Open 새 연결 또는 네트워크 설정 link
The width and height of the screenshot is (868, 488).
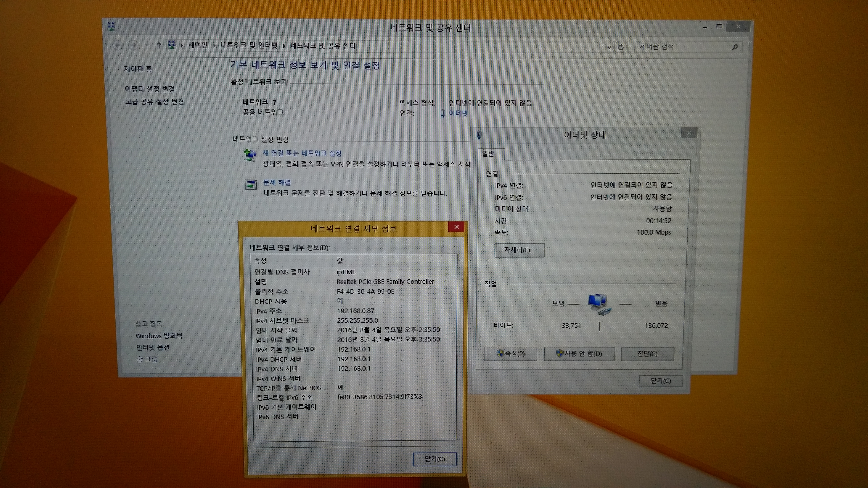pyautogui.click(x=302, y=153)
